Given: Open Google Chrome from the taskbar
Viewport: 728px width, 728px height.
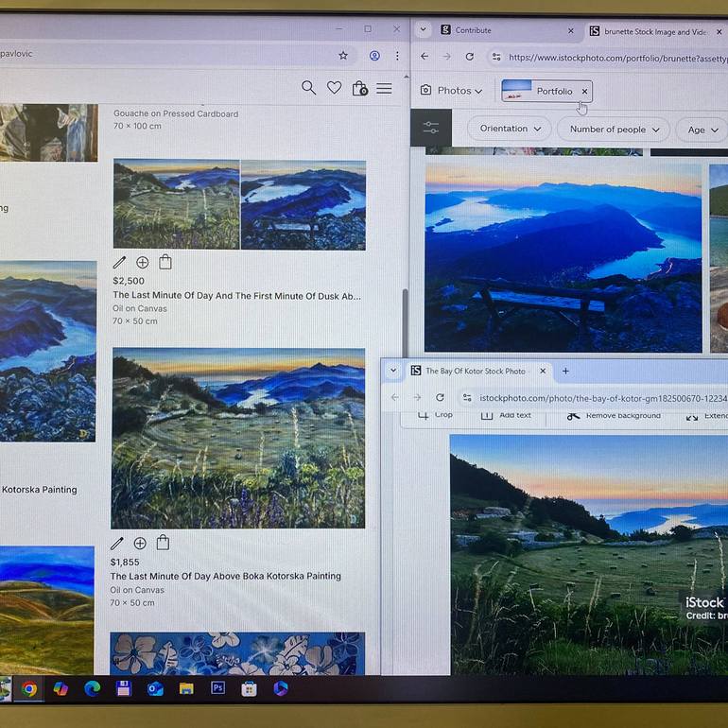Looking at the screenshot, I should (28, 689).
